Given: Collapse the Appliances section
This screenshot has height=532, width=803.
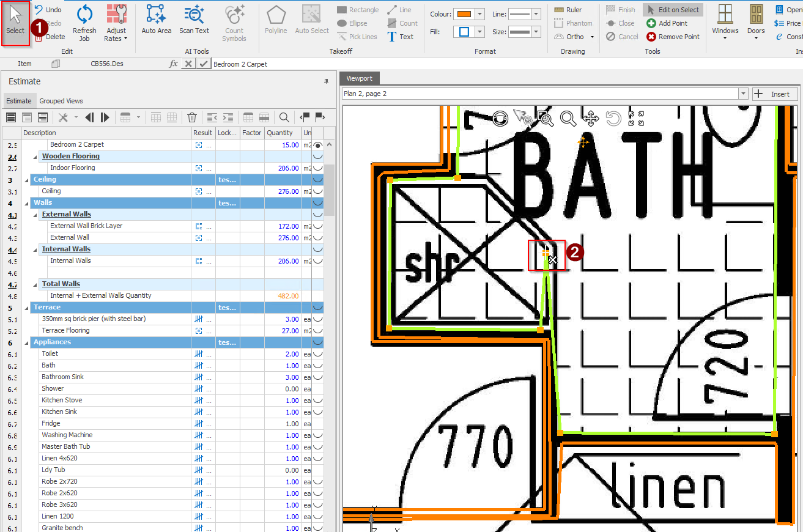Looking at the screenshot, I should click(x=26, y=342).
